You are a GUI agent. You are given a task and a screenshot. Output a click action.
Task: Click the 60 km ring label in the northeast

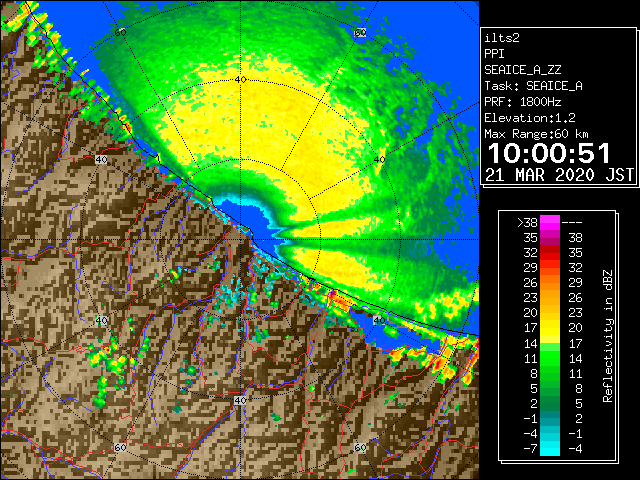(360, 33)
